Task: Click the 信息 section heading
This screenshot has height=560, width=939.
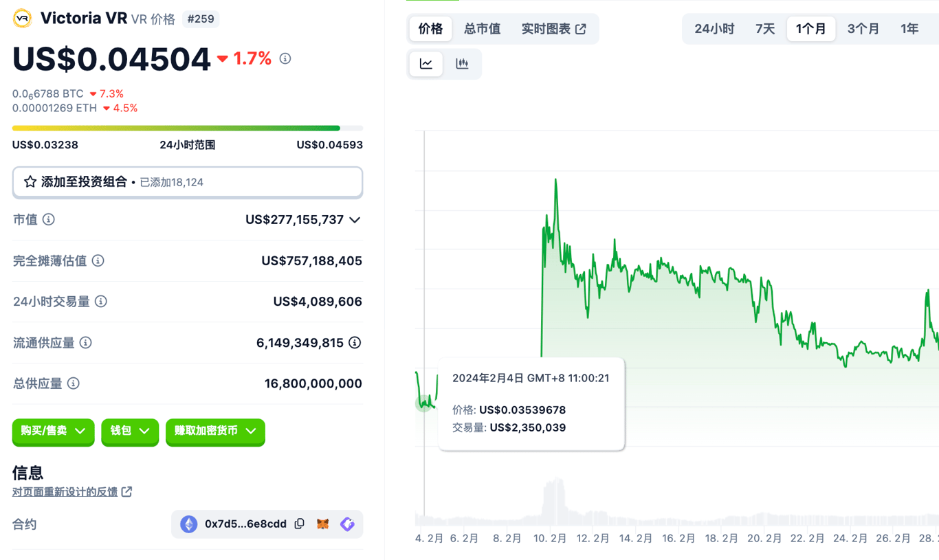Action: click(28, 473)
